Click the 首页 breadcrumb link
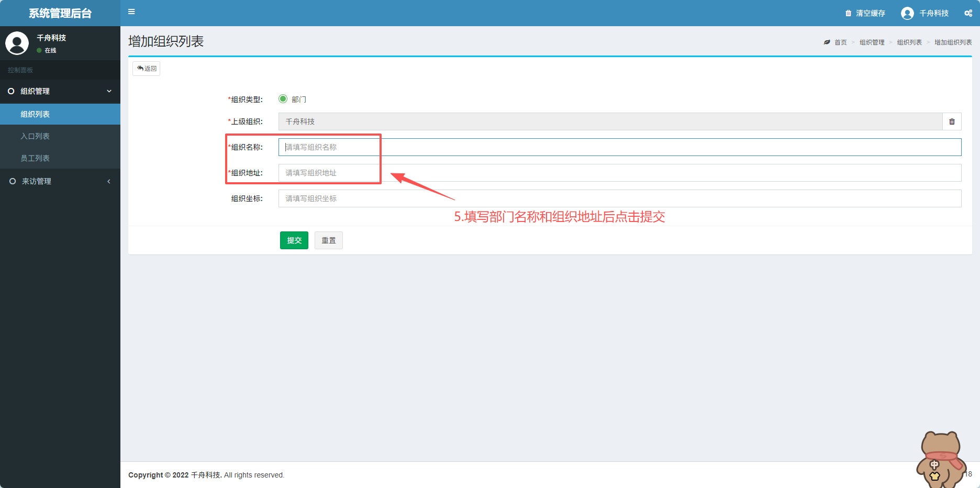The image size is (980, 488). pyautogui.click(x=840, y=42)
